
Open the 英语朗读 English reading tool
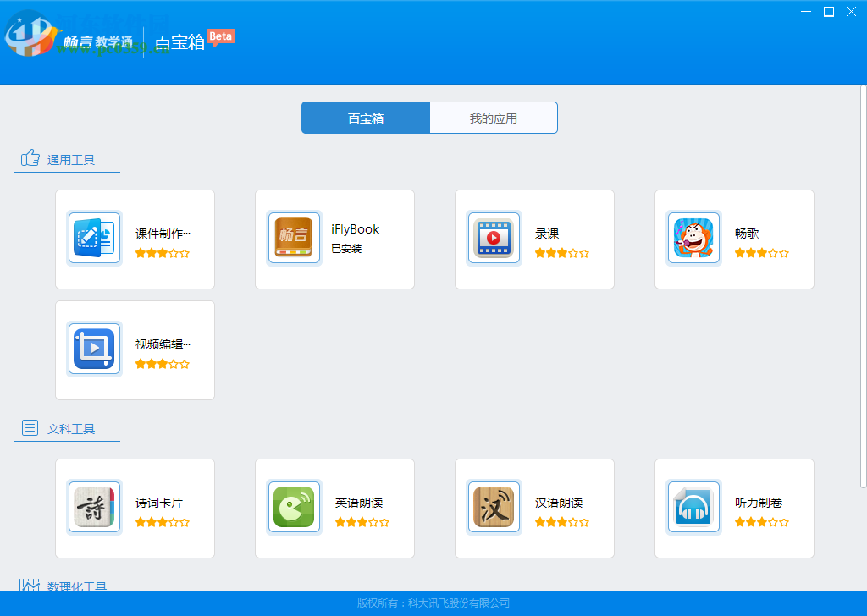(294, 508)
